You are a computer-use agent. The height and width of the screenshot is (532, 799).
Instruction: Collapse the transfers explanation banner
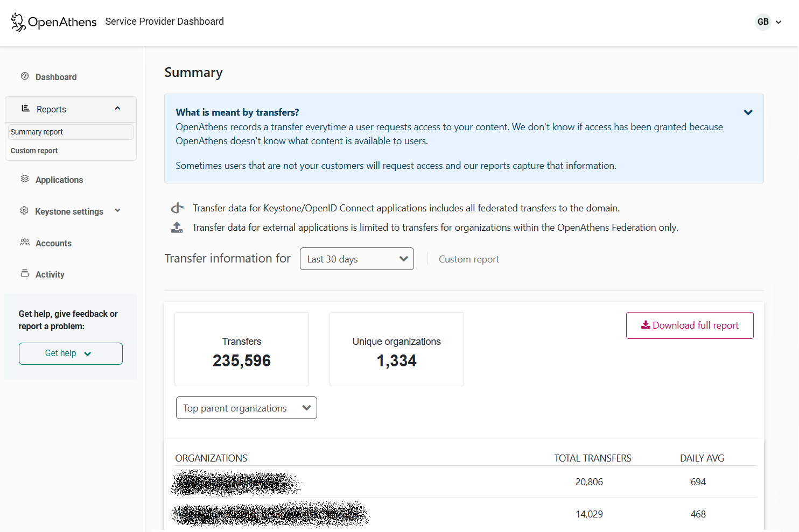[748, 112]
